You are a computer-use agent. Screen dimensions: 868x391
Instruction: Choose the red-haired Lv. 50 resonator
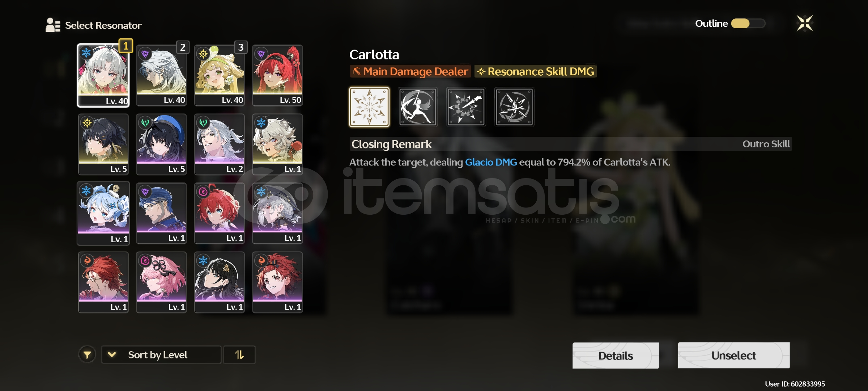[x=277, y=75]
